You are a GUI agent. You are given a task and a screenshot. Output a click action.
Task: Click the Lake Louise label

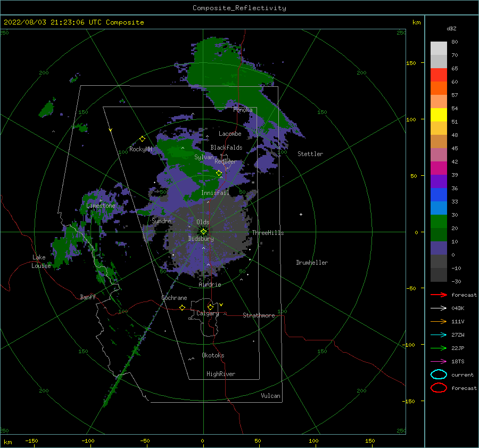(41, 262)
